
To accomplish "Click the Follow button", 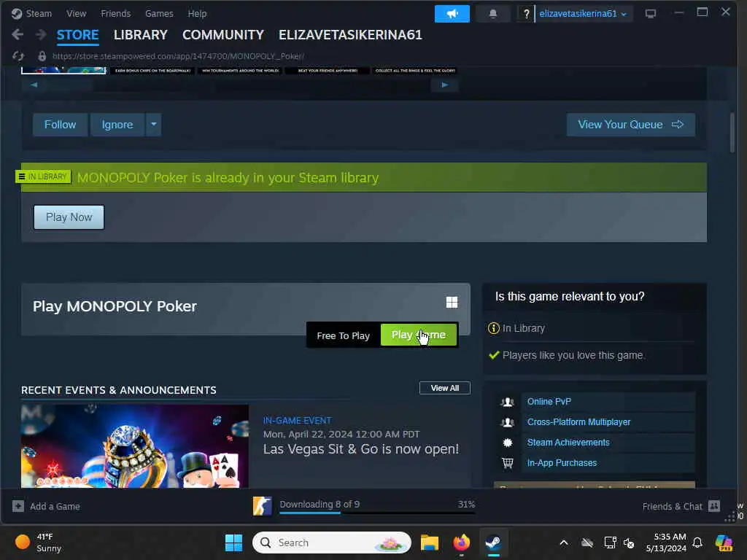I will pos(60,124).
